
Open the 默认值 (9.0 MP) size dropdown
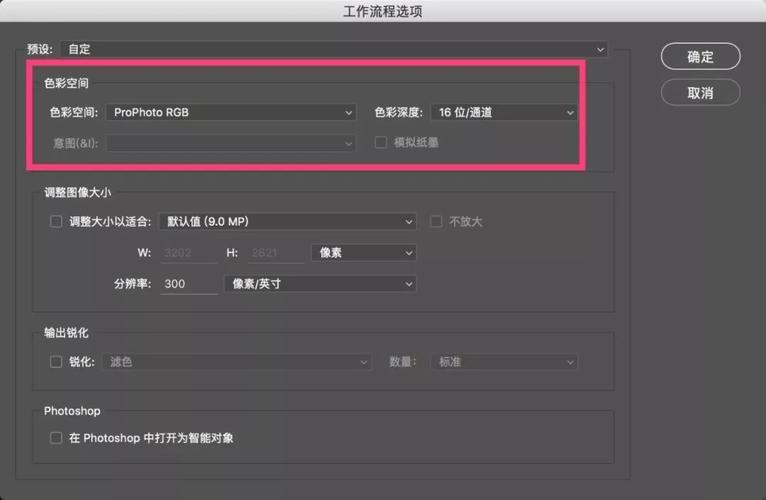[x=287, y=222]
